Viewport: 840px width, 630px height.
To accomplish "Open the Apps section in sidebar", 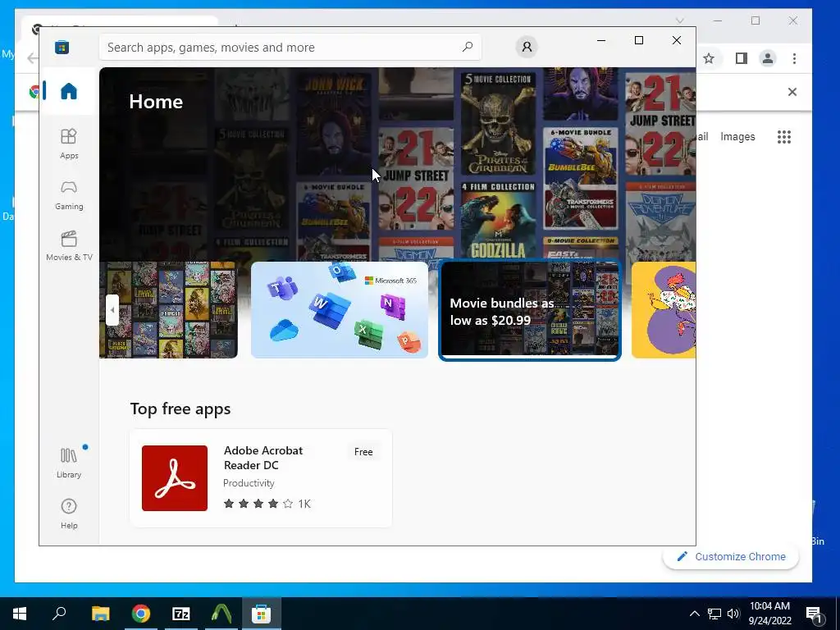I will point(69,144).
